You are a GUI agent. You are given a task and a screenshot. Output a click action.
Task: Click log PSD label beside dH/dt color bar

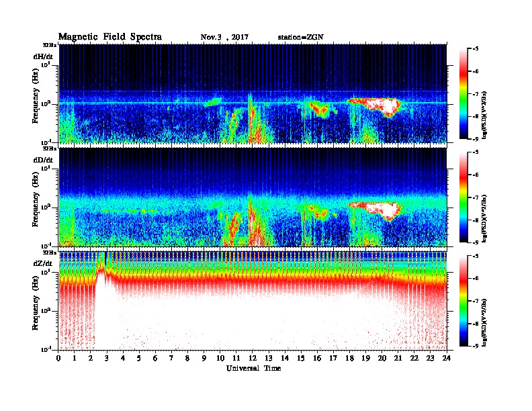pyautogui.click(x=484, y=115)
